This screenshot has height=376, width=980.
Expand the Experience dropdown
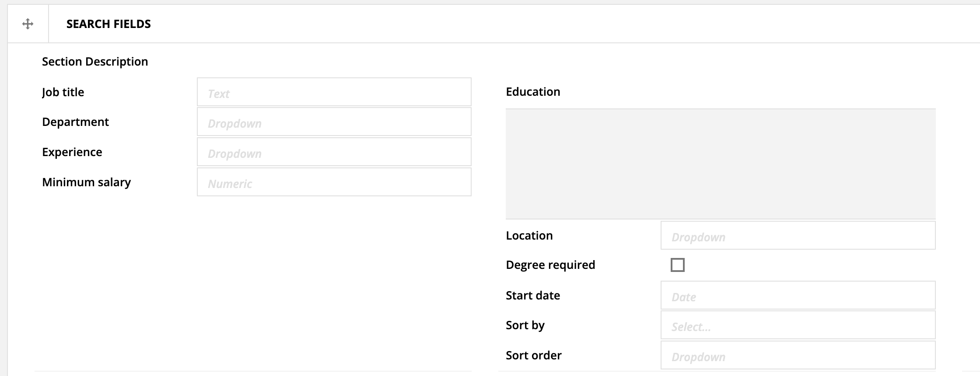tap(334, 152)
